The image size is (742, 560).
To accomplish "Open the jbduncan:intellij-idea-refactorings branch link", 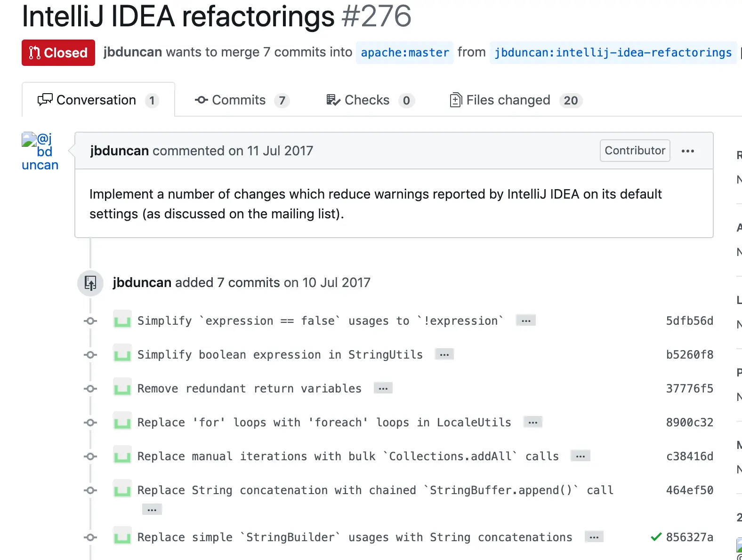I will 613,53.
